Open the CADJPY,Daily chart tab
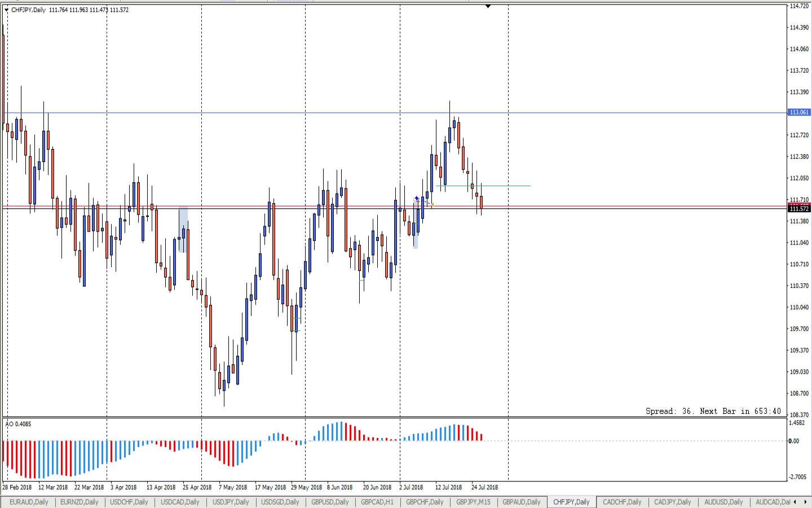812x508 pixels. tap(673, 502)
